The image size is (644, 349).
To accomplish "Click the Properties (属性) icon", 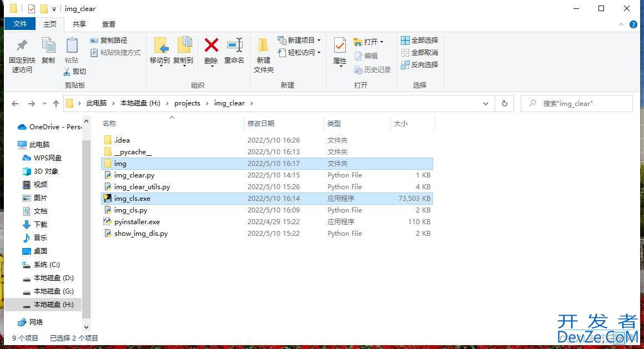I will point(340,45).
